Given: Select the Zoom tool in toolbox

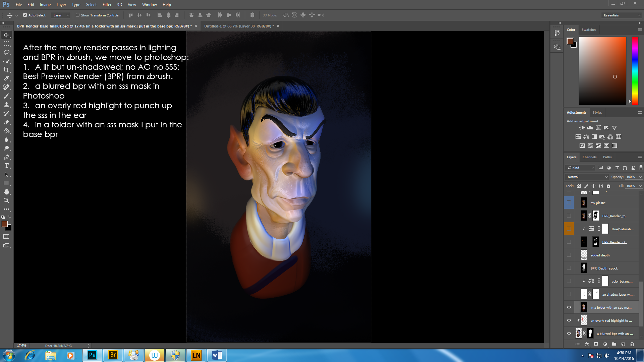Looking at the screenshot, I should 6,200.
